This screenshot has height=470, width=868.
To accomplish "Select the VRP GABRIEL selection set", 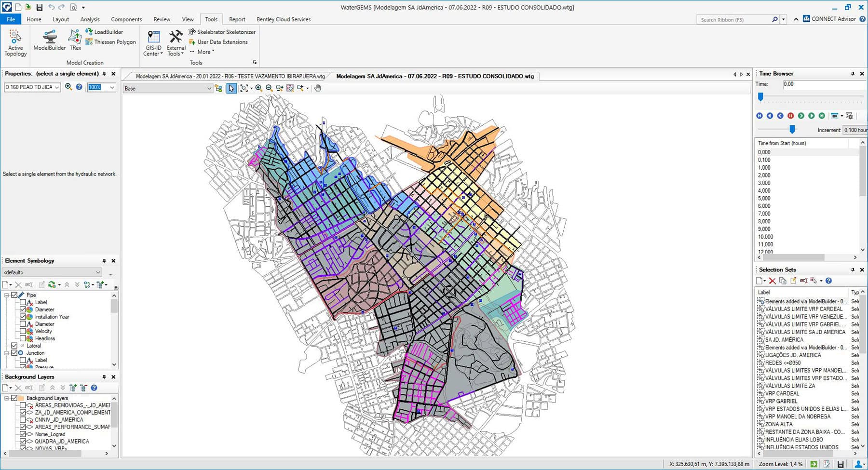I will coord(781,401).
